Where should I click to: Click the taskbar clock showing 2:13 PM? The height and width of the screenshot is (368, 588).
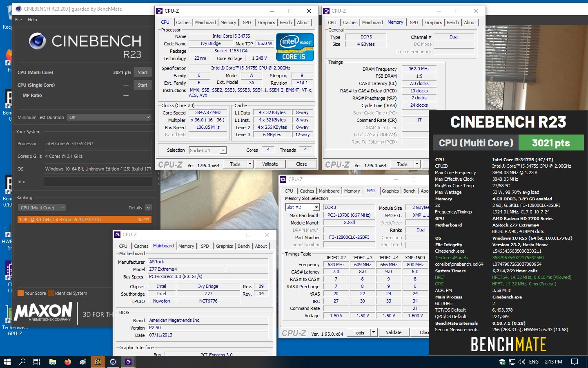point(553,362)
